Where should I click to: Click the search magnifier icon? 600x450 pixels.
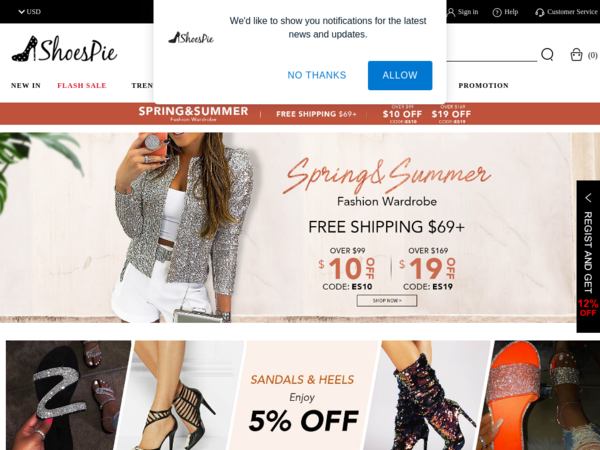(547, 54)
